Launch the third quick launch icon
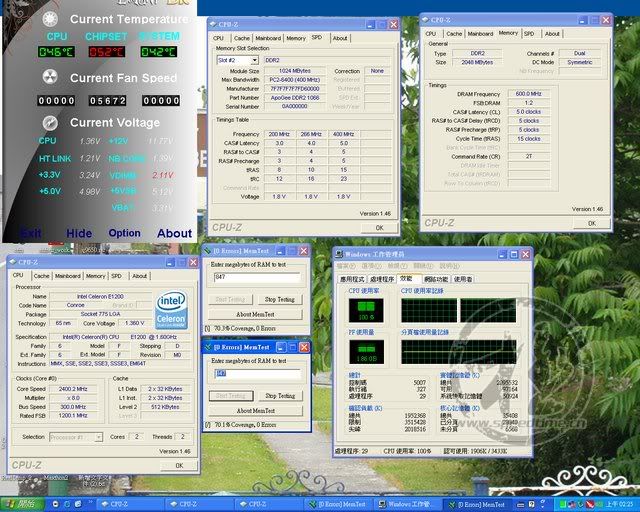This screenshot has width=640, height=512. (78, 504)
